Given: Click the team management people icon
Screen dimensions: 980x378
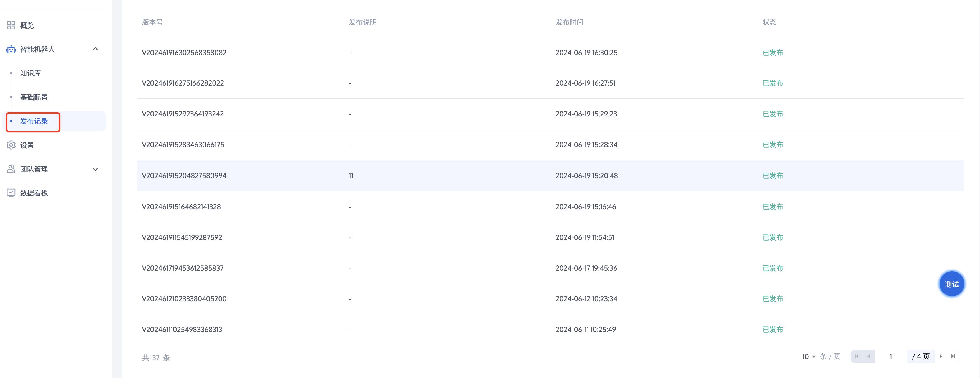Looking at the screenshot, I should click(11, 169).
